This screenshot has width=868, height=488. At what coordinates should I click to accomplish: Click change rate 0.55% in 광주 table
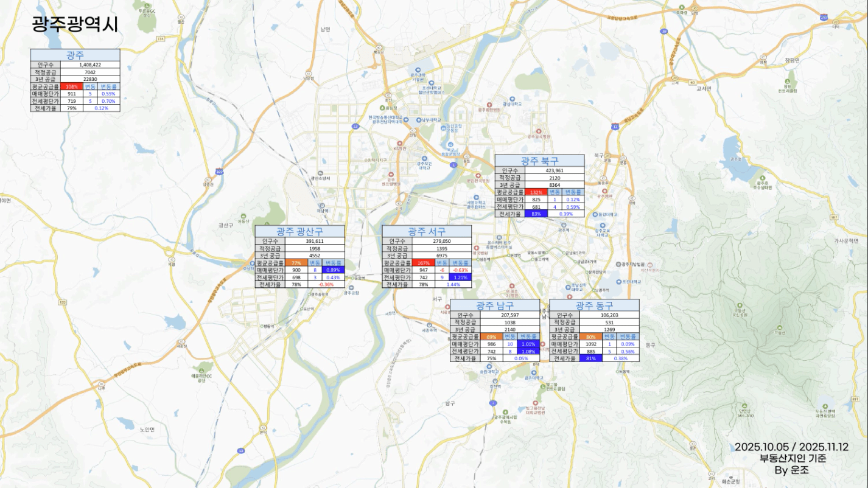[x=108, y=94]
